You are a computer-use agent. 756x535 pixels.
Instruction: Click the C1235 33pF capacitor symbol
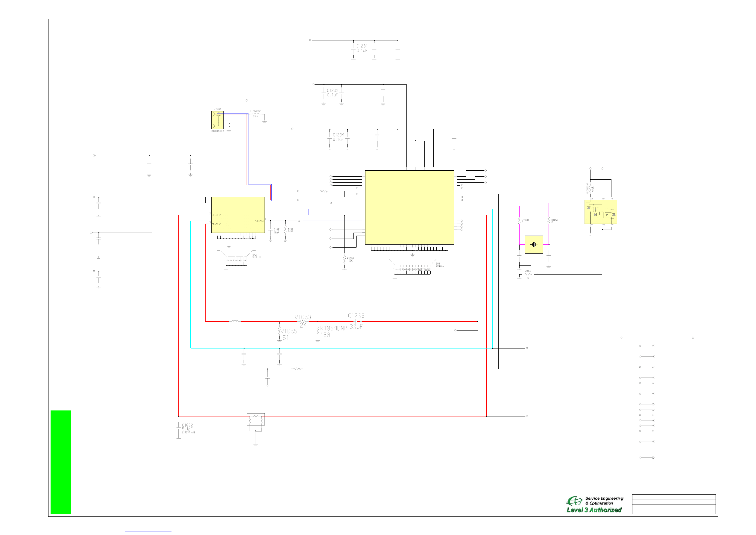(x=356, y=321)
